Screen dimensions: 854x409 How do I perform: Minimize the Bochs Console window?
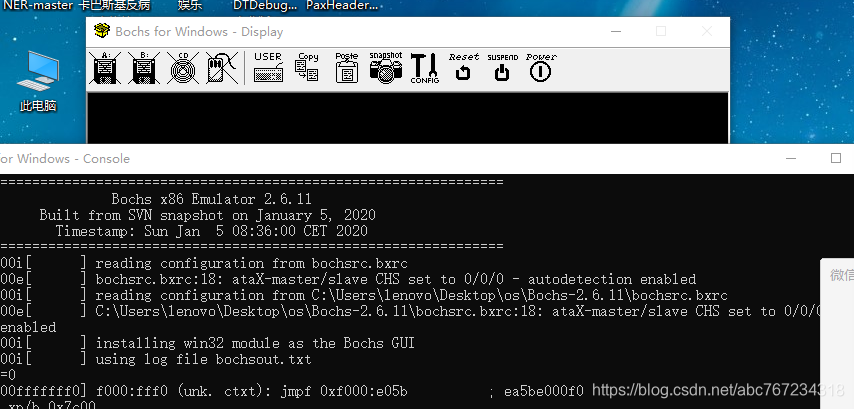click(791, 158)
